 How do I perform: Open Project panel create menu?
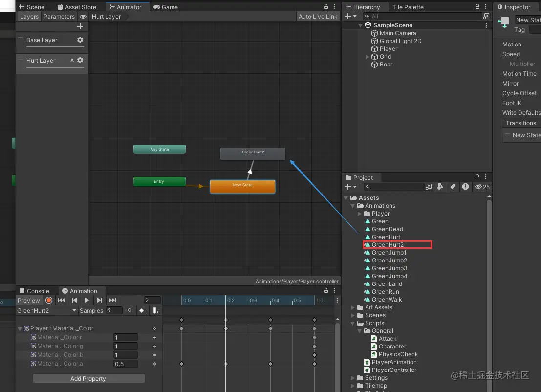(350, 187)
